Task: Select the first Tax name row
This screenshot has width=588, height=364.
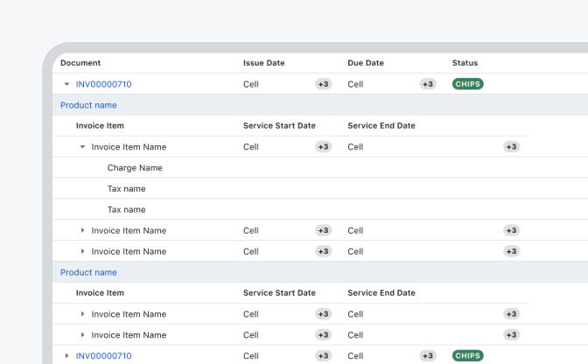Action: click(x=126, y=189)
